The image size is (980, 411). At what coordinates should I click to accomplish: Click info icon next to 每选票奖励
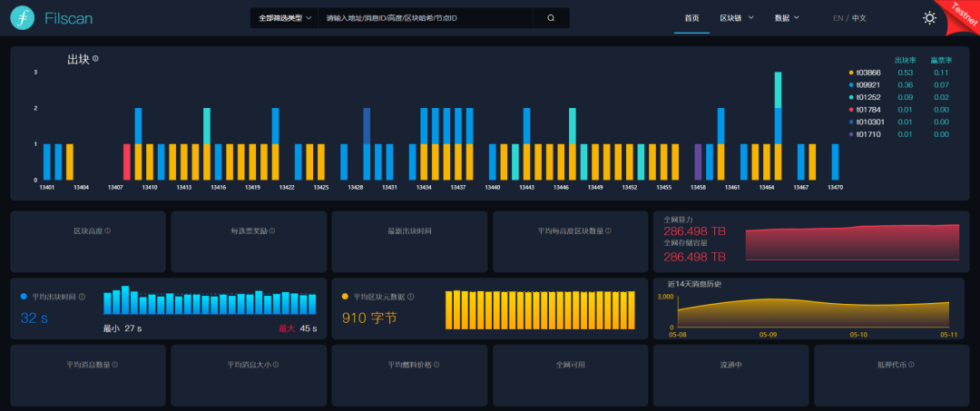272,230
